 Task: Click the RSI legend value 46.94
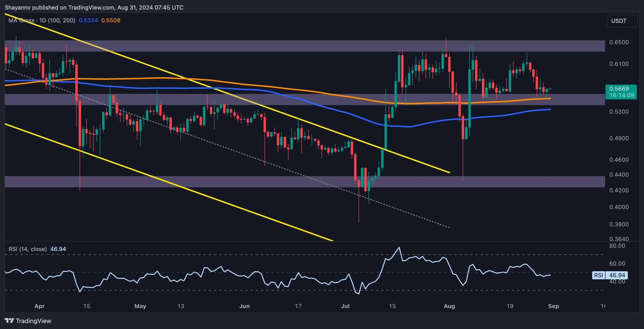(58, 249)
